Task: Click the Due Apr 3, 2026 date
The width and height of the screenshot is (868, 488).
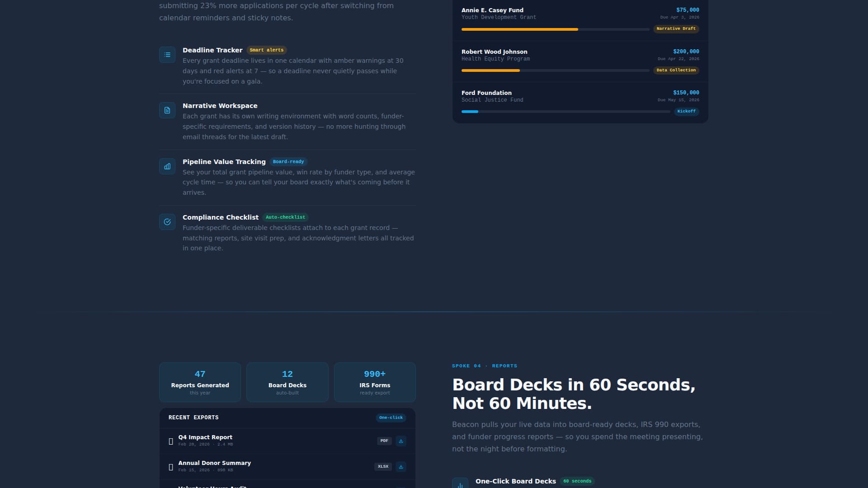Action: (x=679, y=18)
